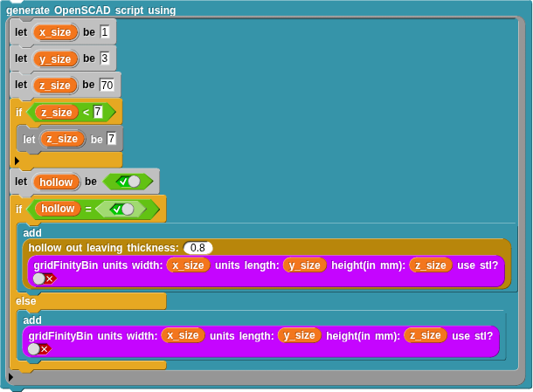Select the z_size variable in nested let be 7 block

tap(62, 139)
